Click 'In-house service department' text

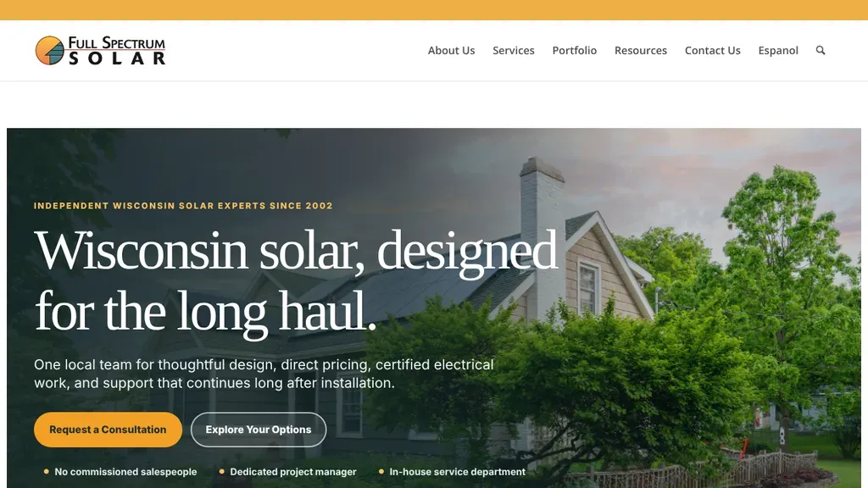[x=457, y=472]
